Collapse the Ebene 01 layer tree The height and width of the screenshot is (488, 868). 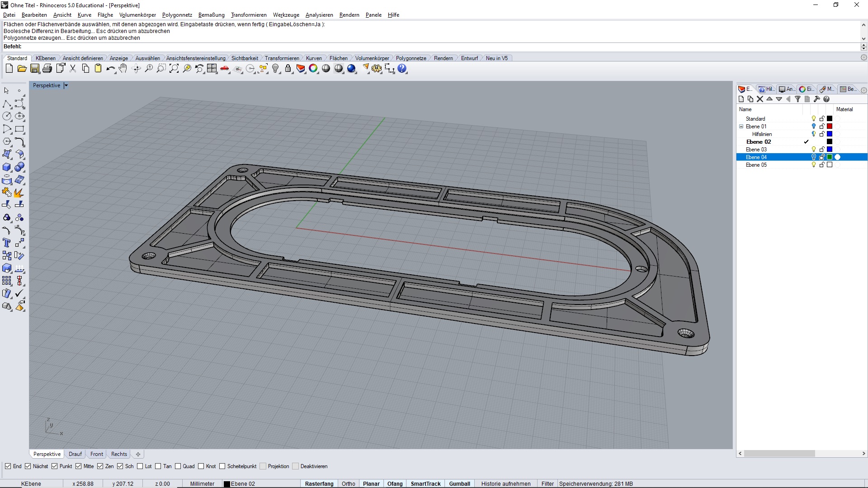click(741, 127)
